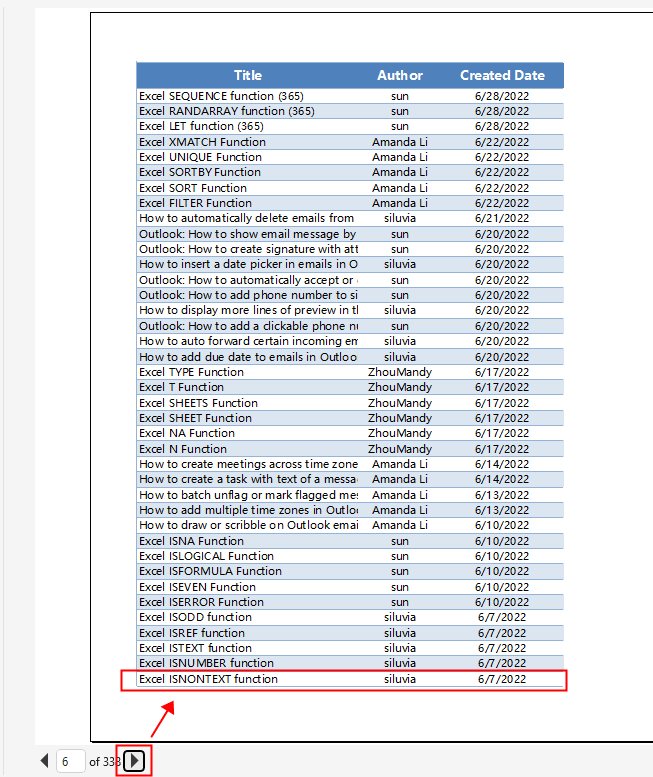Click the Excel SHEETS Function entry
Viewport: 653px width, 777px height.
pyautogui.click(x=198, y=403)
